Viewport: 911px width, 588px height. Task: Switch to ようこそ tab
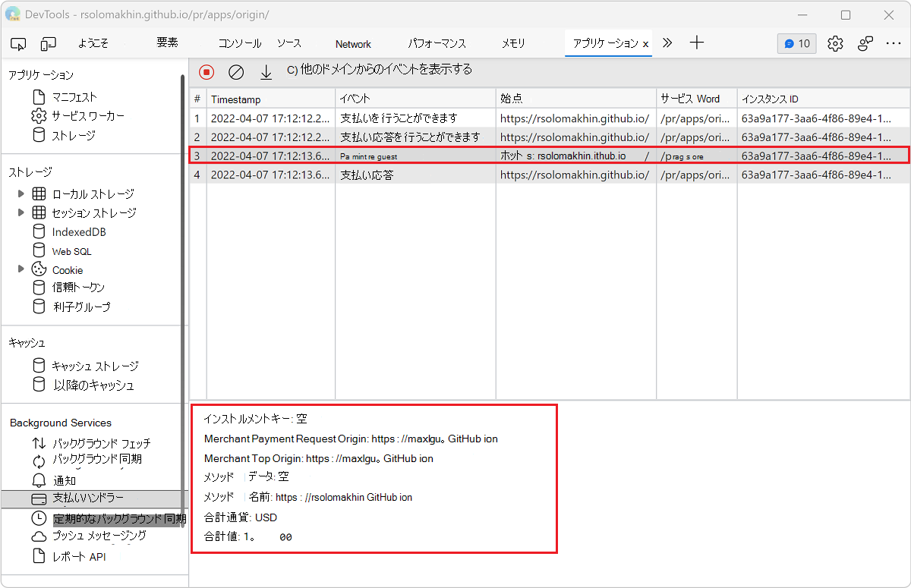pyautogui.click(x=93, y=43)
